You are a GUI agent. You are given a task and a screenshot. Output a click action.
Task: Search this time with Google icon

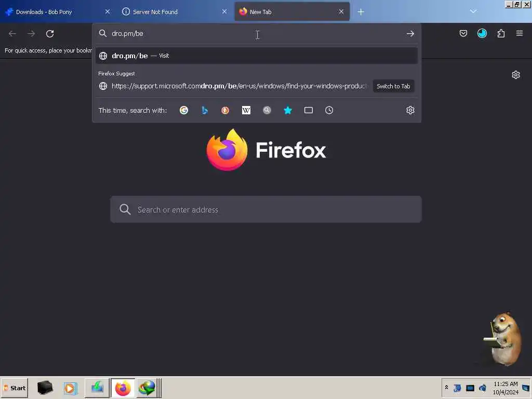[x=184, y=110]
